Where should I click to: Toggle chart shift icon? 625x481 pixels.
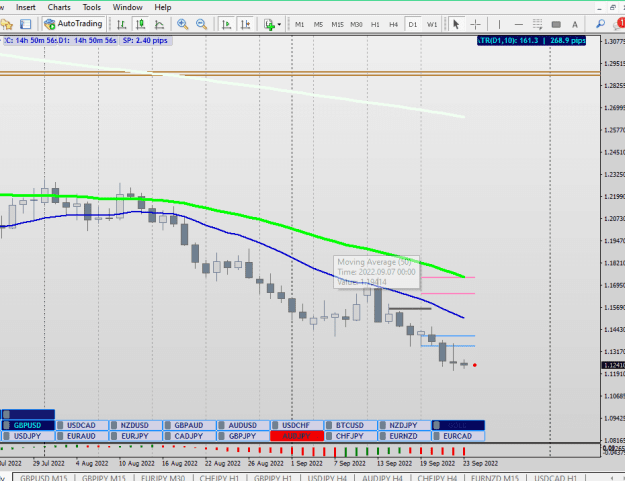[246, 24]
